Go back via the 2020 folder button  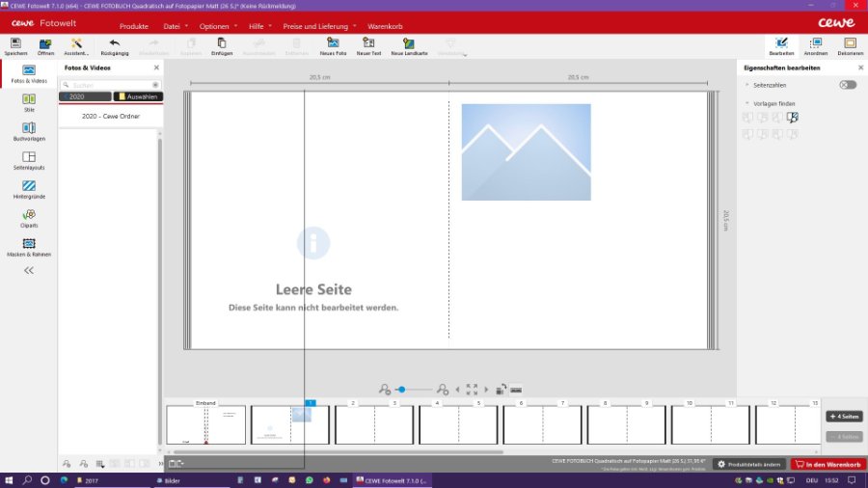click(85, 96)
